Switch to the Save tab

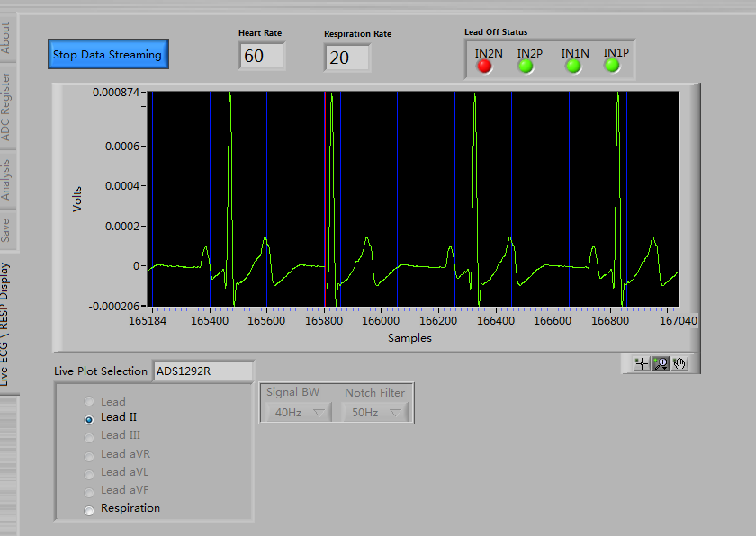click(x=5, y=230)
